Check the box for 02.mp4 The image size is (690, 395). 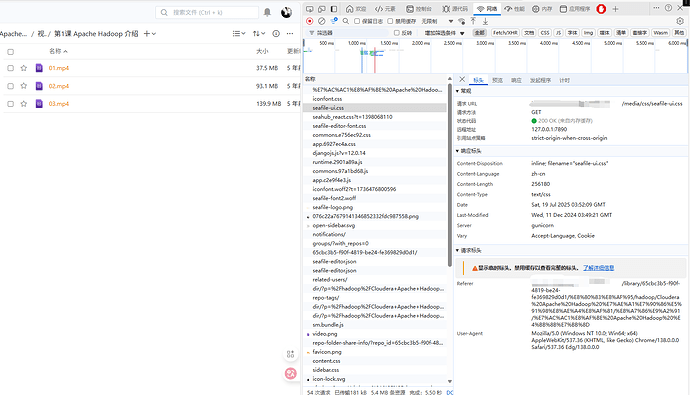point(11,86)
